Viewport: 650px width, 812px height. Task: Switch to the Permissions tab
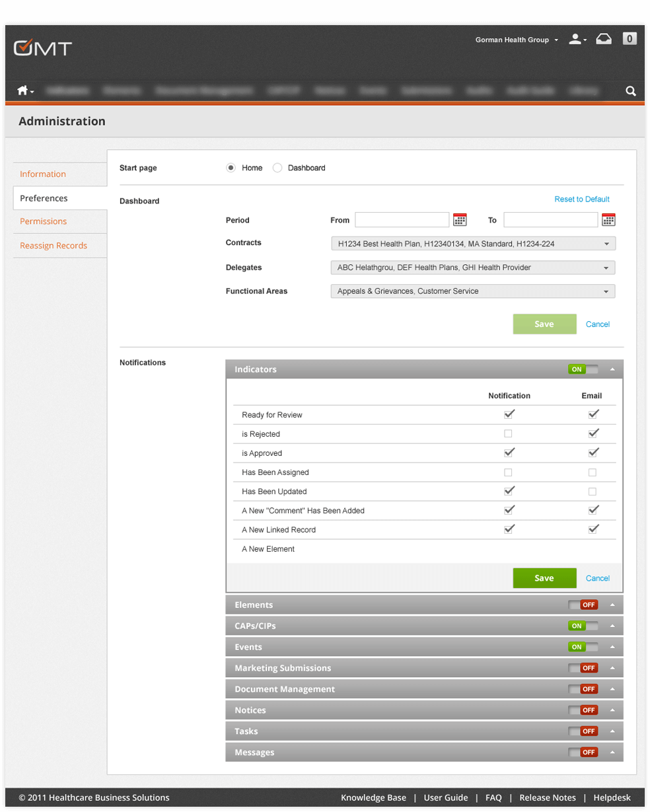(44, 221)
